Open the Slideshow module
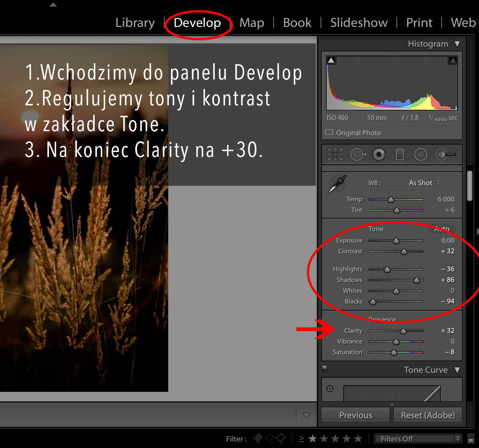 [359, 23]
